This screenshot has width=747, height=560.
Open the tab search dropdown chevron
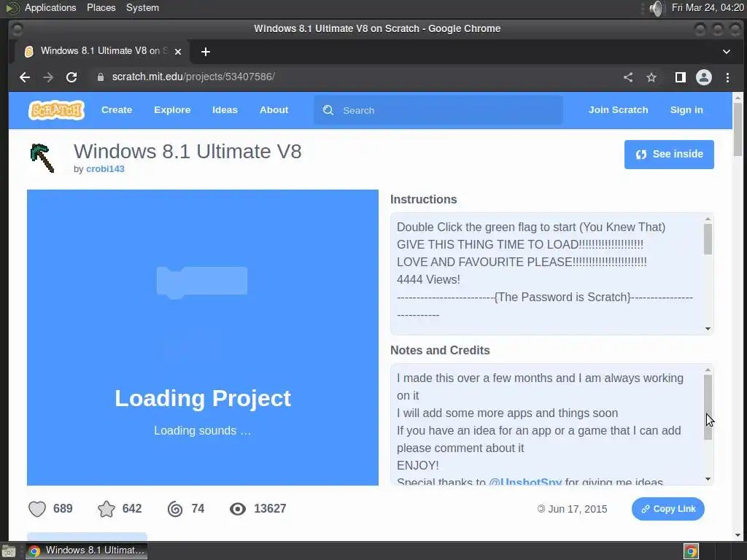[x=727, y=52]
